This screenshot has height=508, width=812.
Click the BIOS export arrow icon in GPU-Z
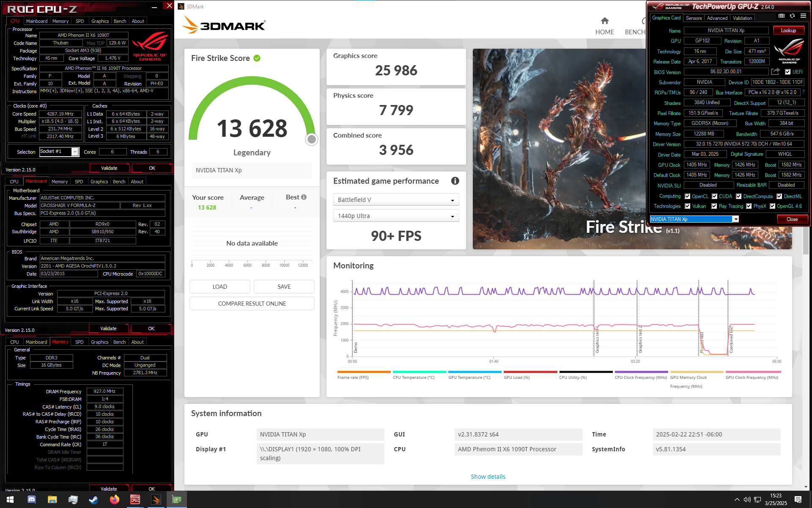point(775,72)
